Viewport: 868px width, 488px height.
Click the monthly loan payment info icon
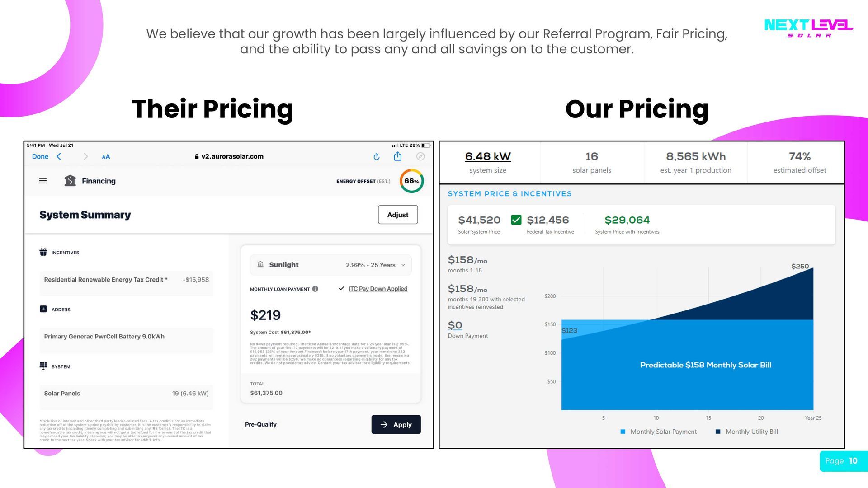coord(315,289)
